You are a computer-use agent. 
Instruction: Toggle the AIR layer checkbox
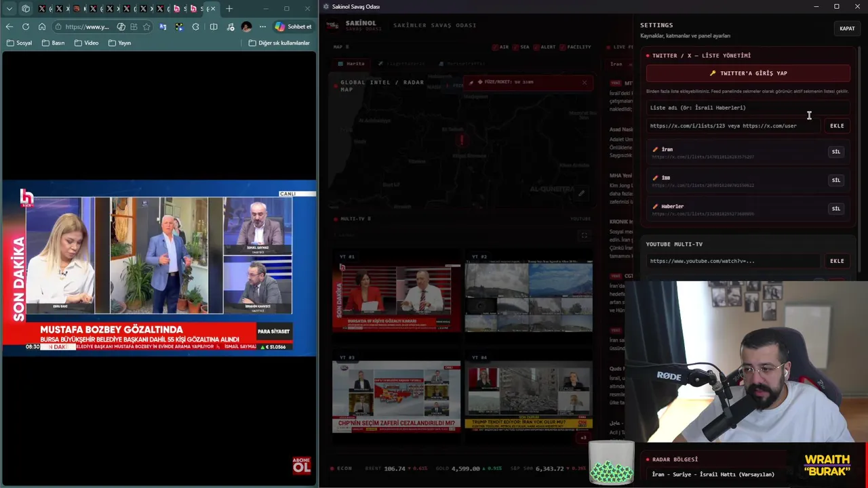pos(496,47)
